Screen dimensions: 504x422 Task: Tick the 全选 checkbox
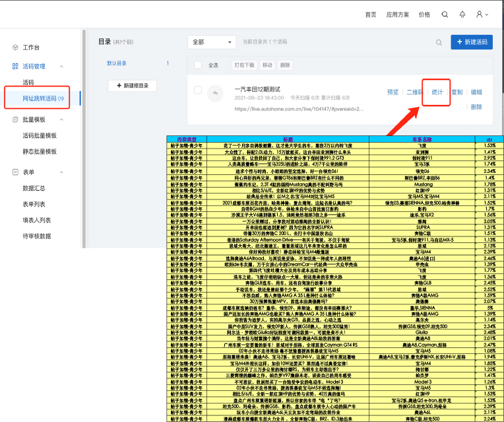pyautogui.click(x=198, y=65)
